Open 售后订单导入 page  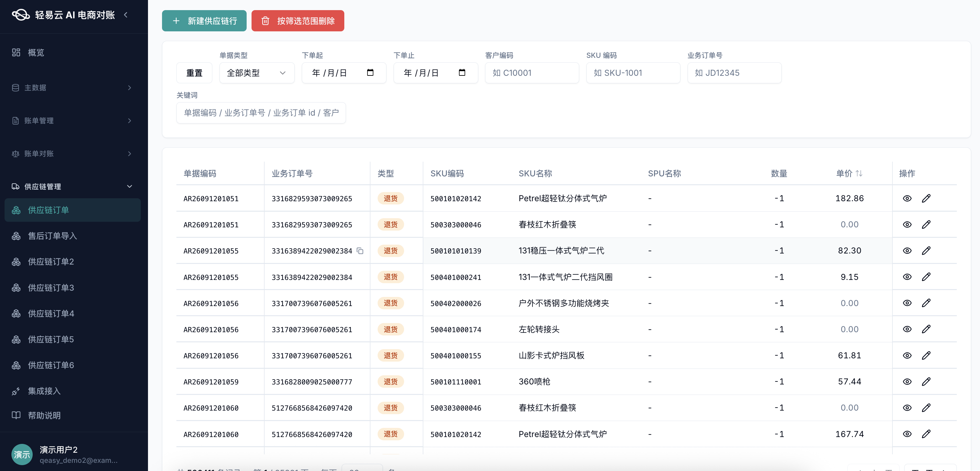click(x=72, y=236)
